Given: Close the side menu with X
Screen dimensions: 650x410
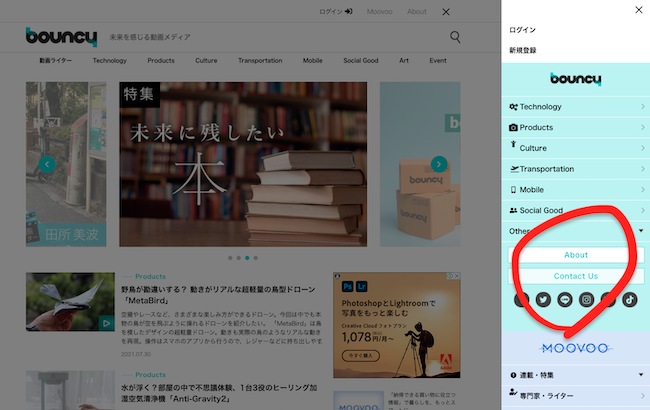Looking at the screenshot, I should pyautogui.click(x=639, y=11).
